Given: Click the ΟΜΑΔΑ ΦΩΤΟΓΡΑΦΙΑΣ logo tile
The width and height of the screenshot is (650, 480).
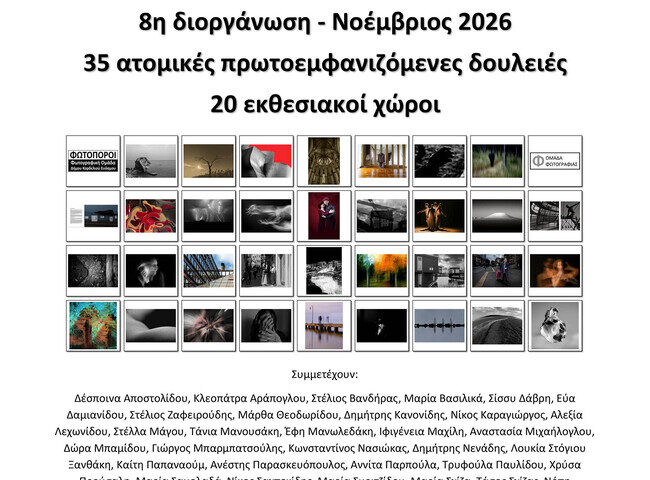Looking at the screenshot, I should (555, 161).
